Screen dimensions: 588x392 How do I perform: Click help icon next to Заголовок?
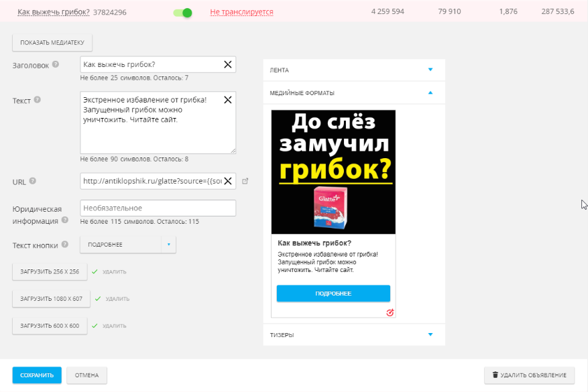tap(56, 64)
